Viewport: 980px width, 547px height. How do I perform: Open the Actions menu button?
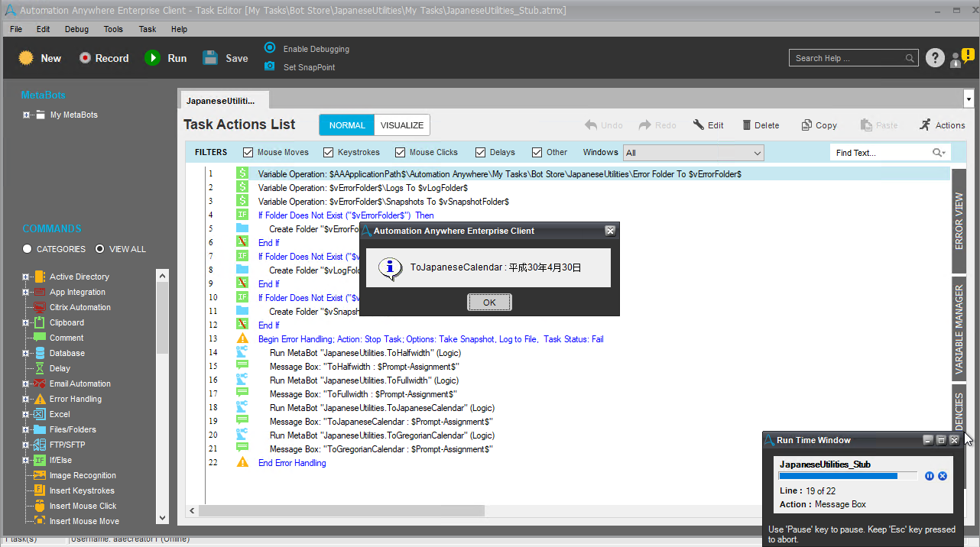[943, 125]
